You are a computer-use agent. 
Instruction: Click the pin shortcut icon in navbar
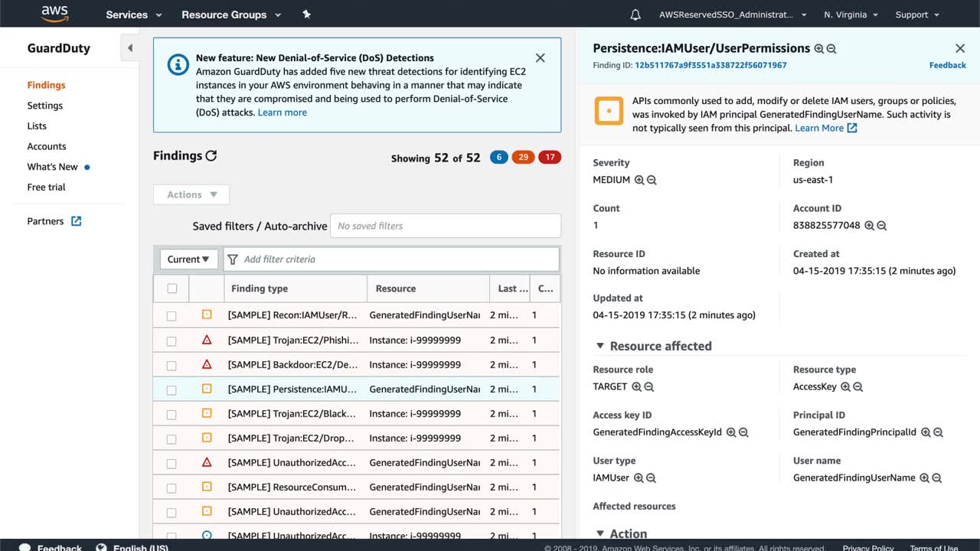[307, 15]
